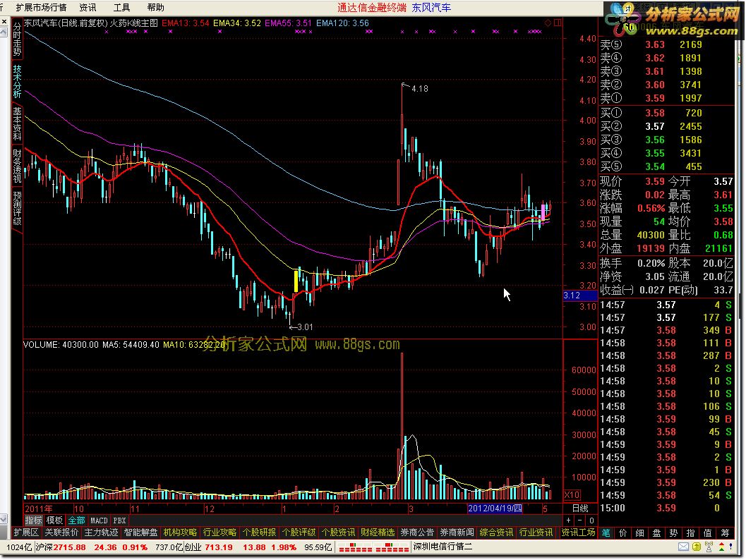This screenshot has height=560, width=746.
Task: Click the 0 reset button beside minus
Action: [591, 521]
